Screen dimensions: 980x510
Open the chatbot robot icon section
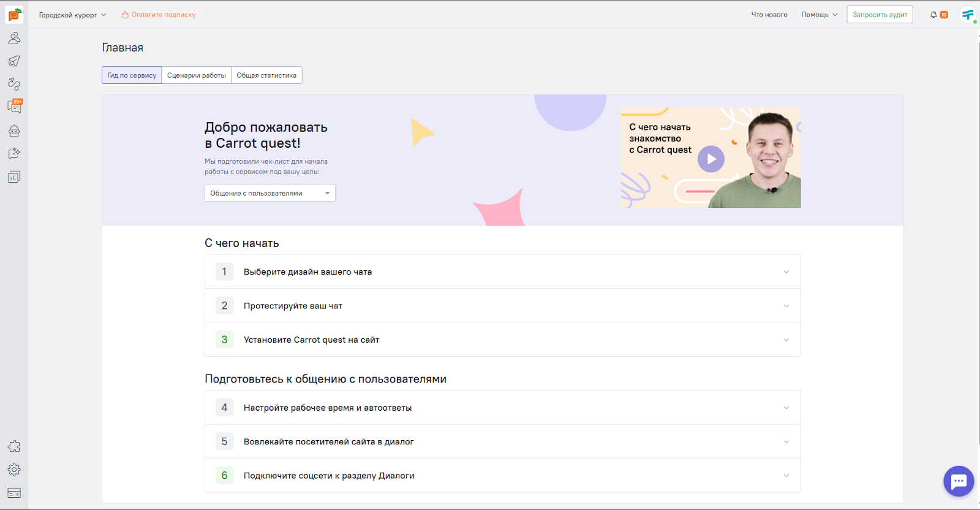pyautogui.click(x=14, y=131)
